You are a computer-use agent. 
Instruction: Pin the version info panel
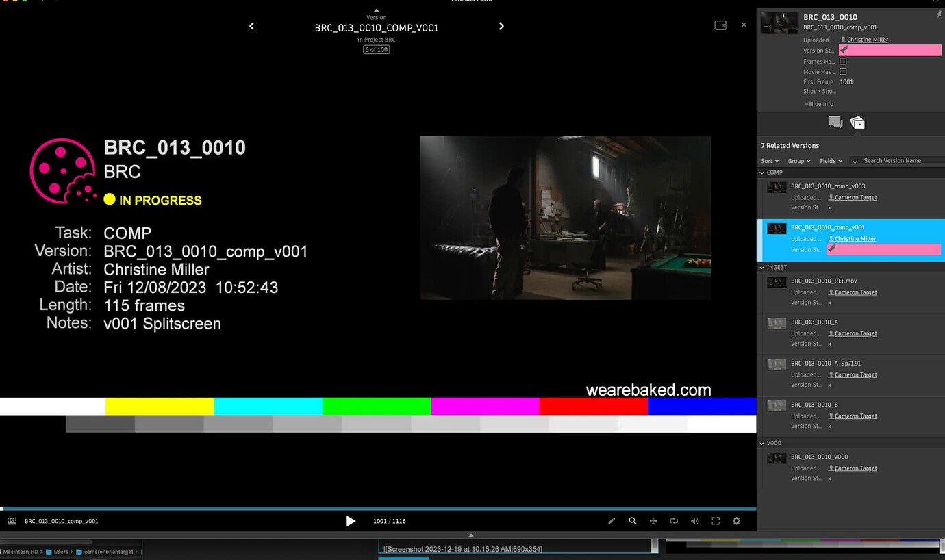click(x=939, y=14)
